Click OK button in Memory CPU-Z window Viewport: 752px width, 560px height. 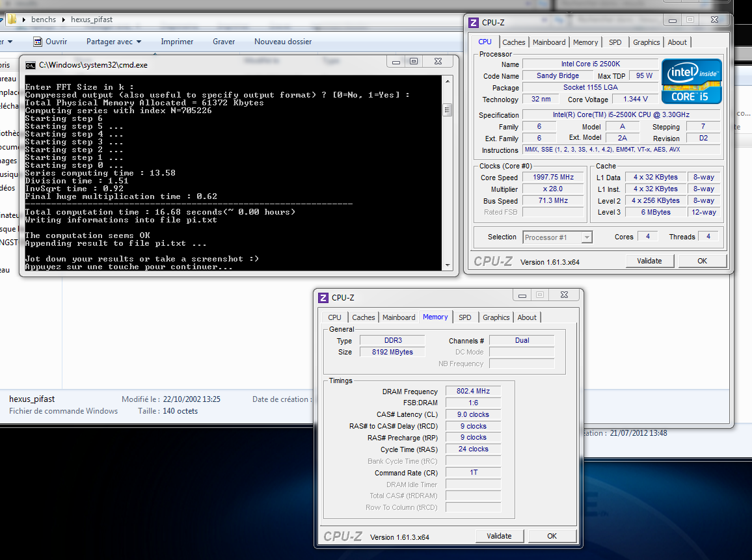[552, 536]
